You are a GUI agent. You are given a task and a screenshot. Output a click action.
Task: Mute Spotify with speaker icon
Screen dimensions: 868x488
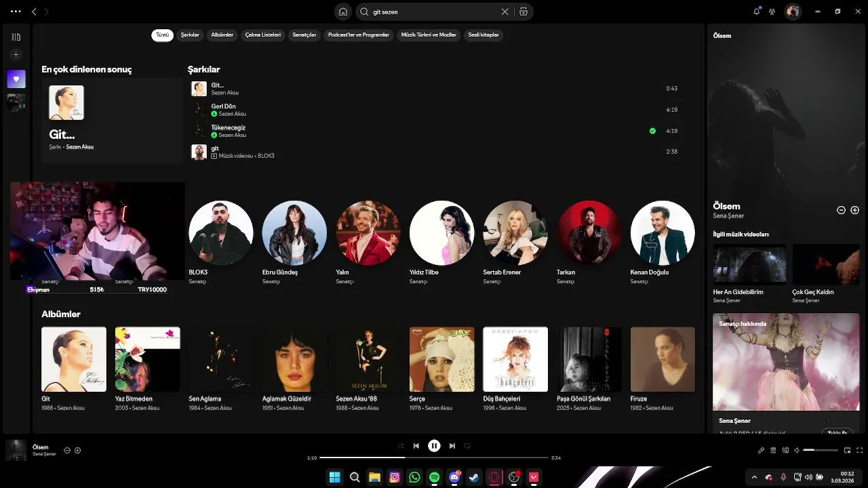[797, 450]
